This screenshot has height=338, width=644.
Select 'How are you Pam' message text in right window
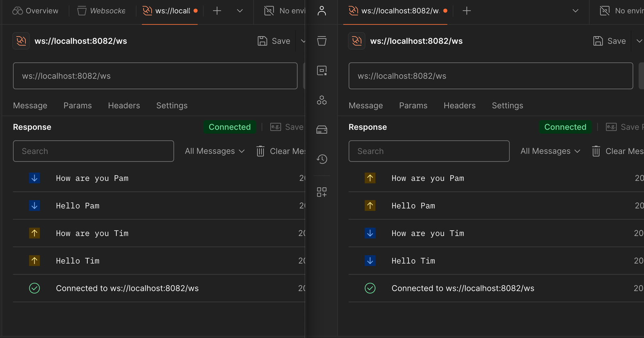pos(428,178)
